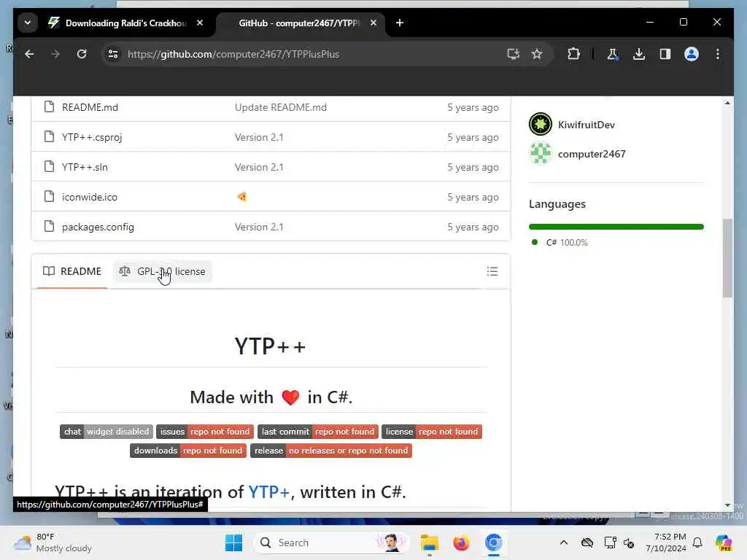Open the README.md file

(90, 108)
